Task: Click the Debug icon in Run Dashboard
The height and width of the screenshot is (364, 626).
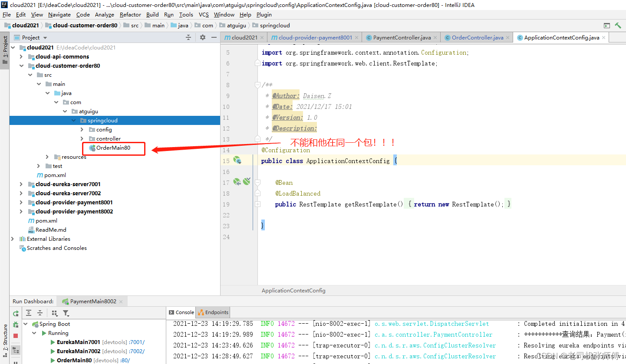Action: point(16,325)
